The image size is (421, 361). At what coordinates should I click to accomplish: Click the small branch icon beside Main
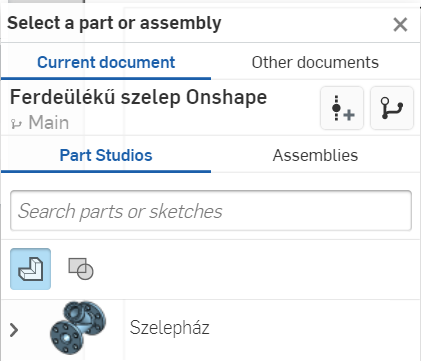(16, 124)
